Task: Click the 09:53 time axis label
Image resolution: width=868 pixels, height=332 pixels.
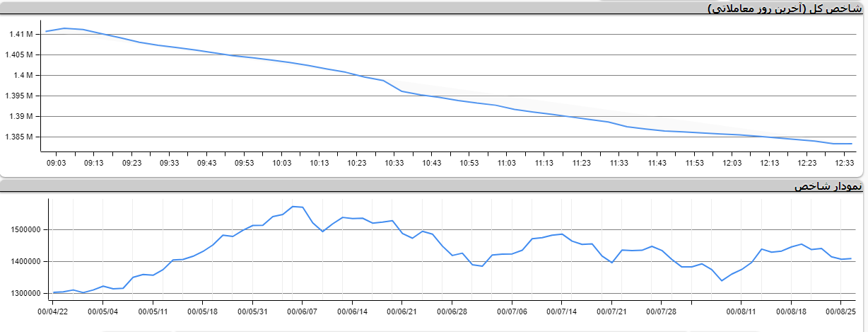Action: pyautogui.click(x=244, y=163)
